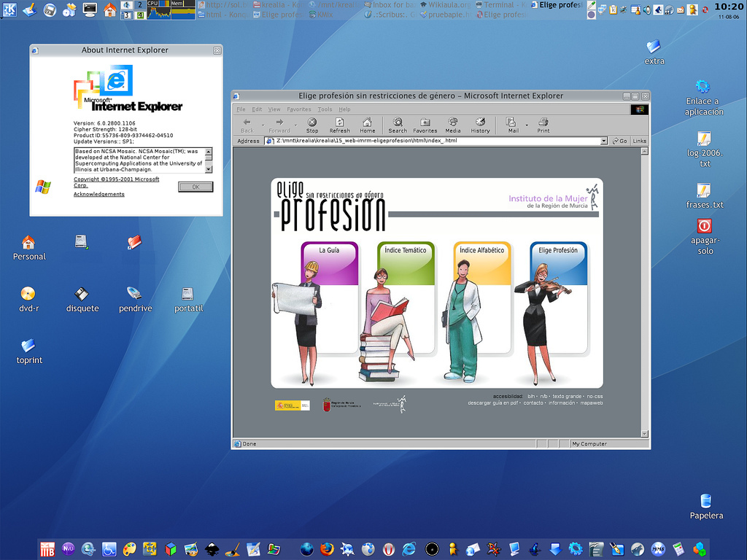Expand the IE address bar dropdown
747x560 pixels.
click(x=603, y=141)
